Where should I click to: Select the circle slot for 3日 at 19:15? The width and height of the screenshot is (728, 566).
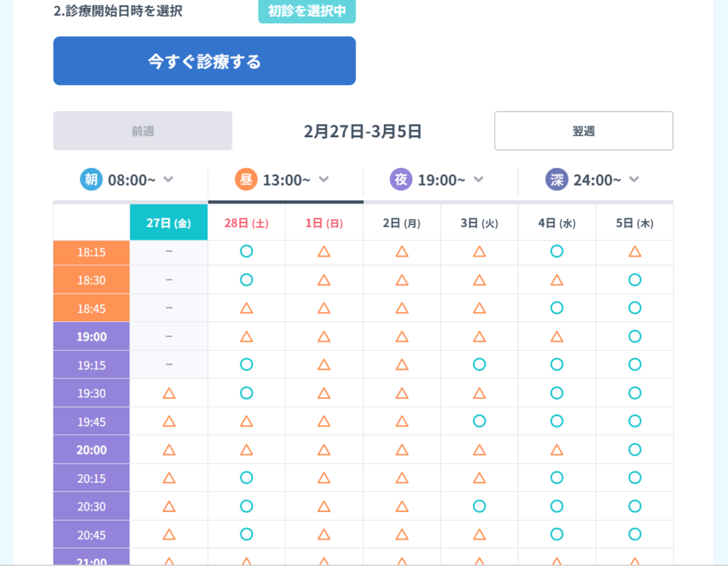479,364
